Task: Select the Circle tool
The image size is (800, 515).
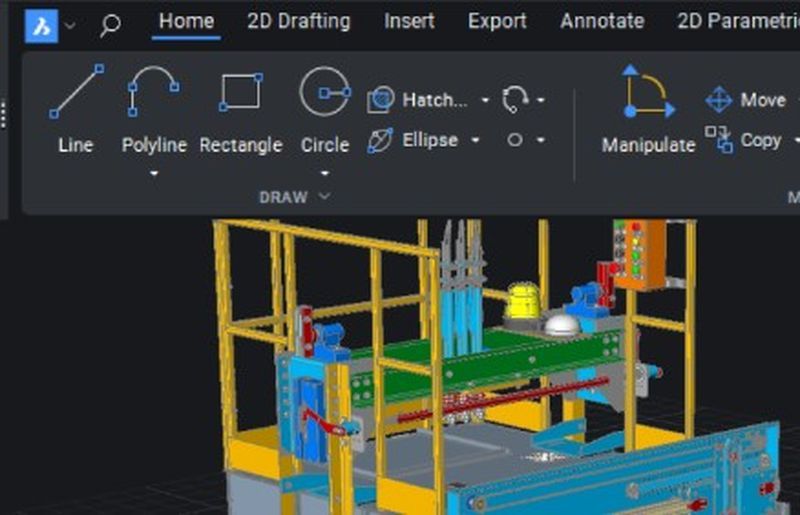Action: (325, 109)
